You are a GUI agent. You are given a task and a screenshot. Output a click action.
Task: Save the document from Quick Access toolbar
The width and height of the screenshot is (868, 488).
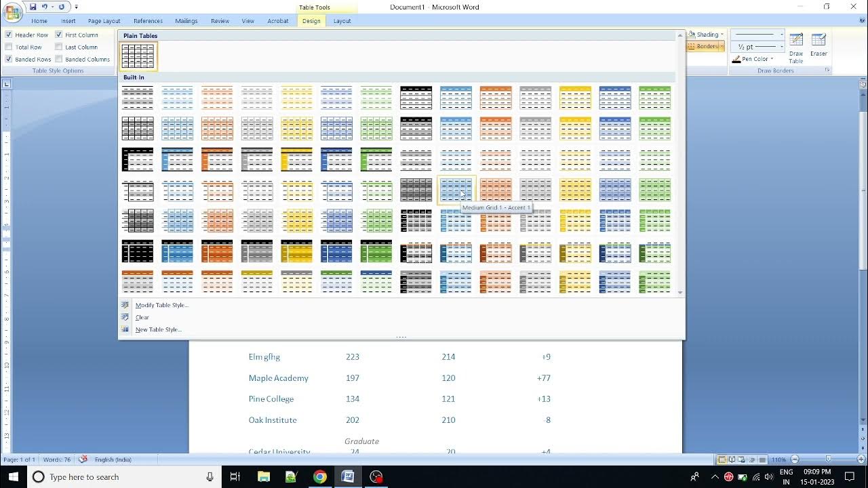coord(33,7)
